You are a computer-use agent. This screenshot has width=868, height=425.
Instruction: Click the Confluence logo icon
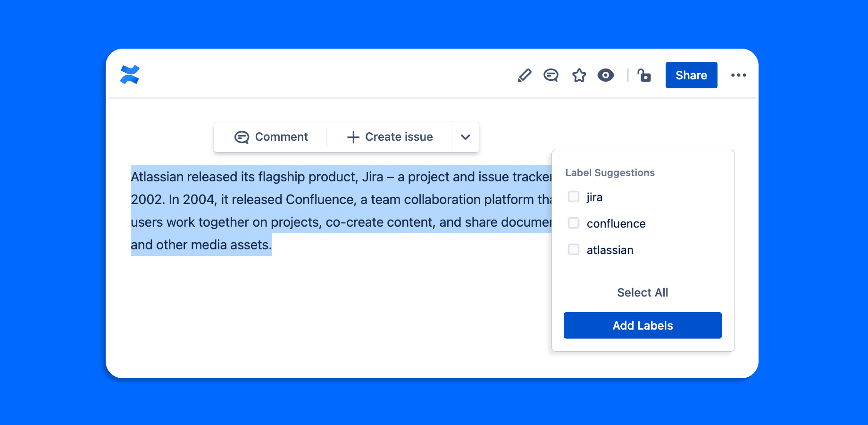click(130, 75)
